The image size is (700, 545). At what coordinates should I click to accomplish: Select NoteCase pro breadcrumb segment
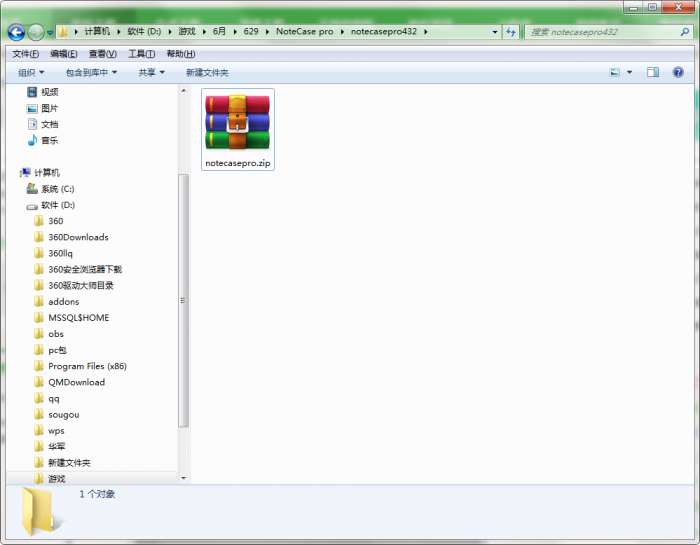pyautogui.click(x=304, y=31)
